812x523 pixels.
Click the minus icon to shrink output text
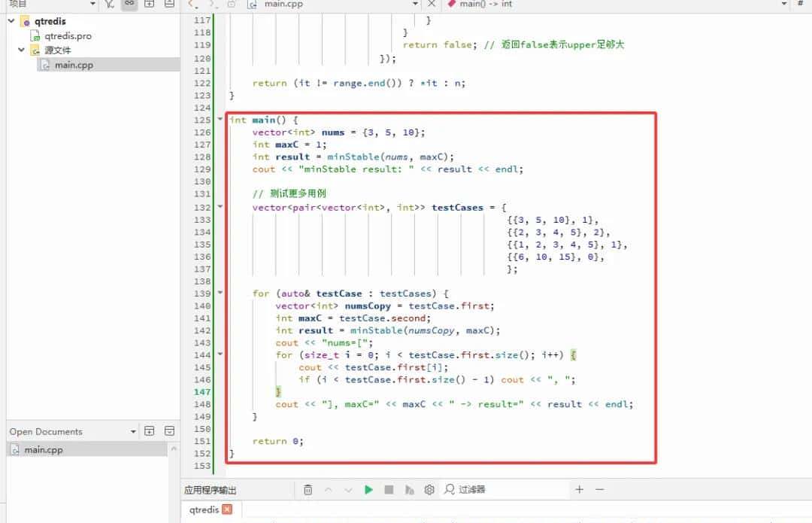[x=599, y=490]
